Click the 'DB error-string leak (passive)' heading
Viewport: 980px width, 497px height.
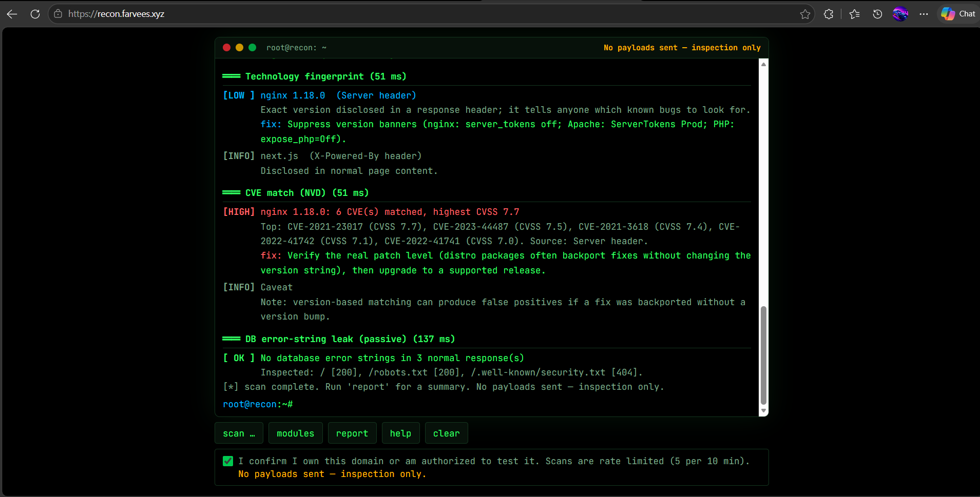tap(350, 339)
